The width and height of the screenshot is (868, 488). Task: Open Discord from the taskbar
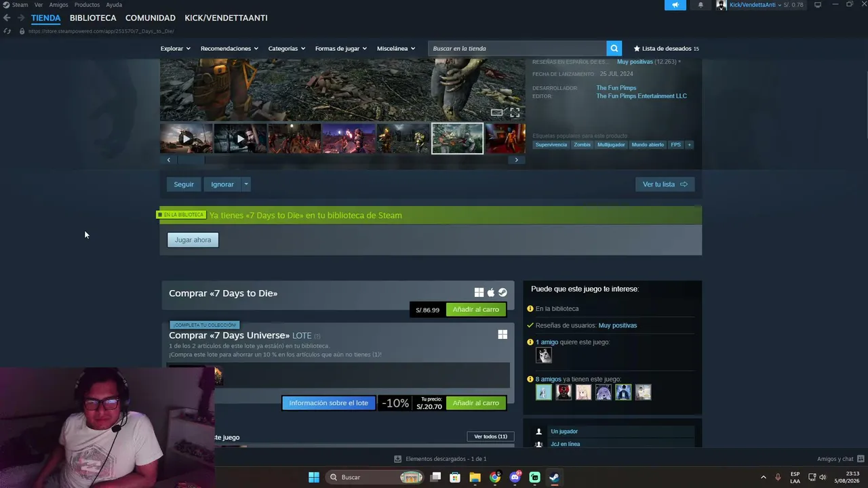click(515, 477)
